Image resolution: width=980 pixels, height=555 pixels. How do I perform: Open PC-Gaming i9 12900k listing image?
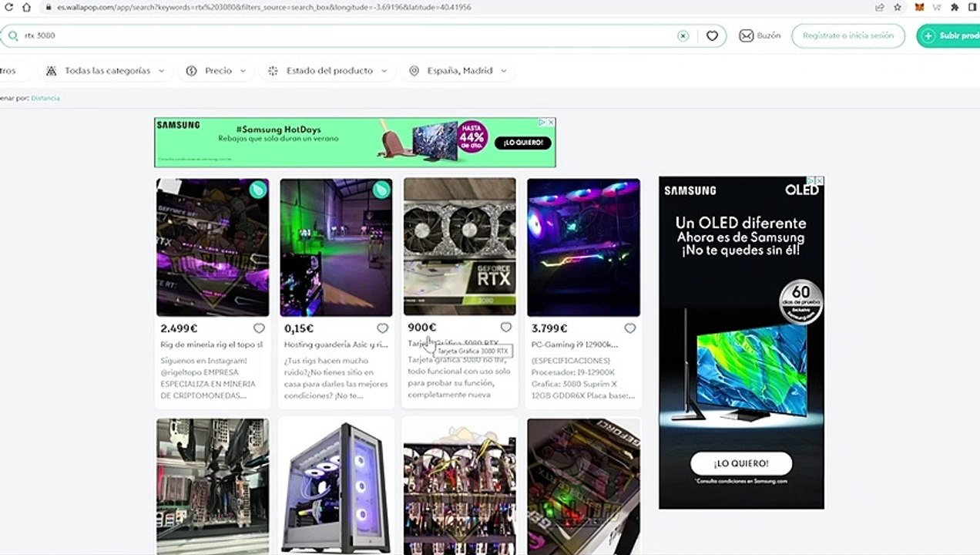583,247
